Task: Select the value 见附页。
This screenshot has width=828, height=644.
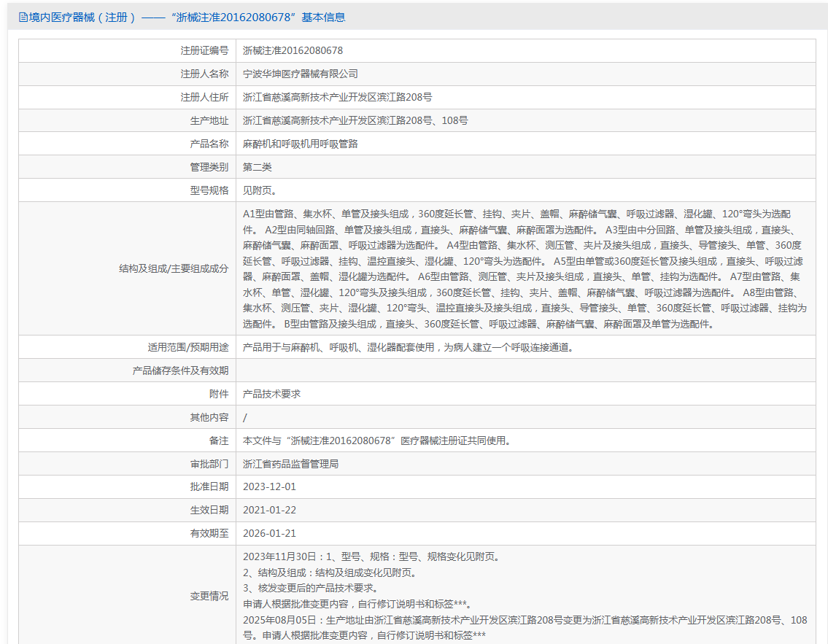Action: click(260, 190)
